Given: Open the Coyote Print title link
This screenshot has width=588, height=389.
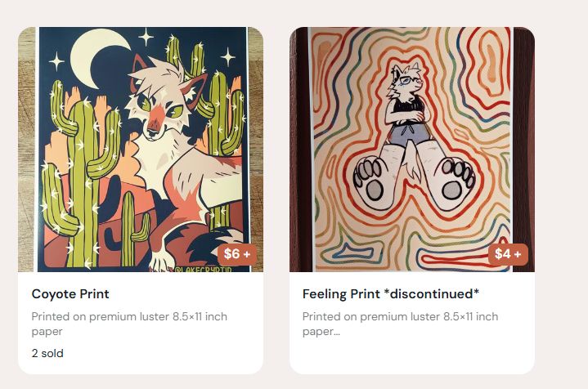Looking at the screenshot, I should tap(70, 294).
